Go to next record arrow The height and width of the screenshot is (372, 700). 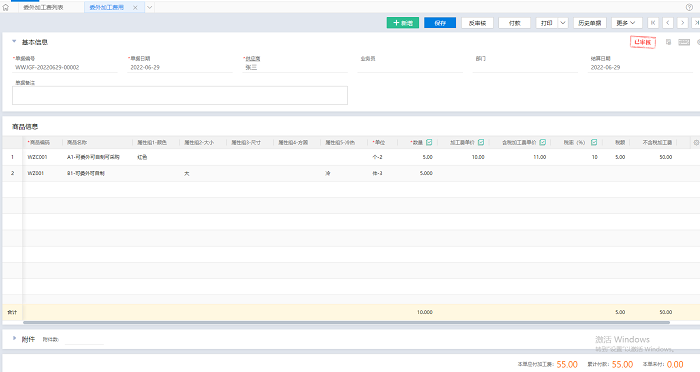[x=683, y=23]
